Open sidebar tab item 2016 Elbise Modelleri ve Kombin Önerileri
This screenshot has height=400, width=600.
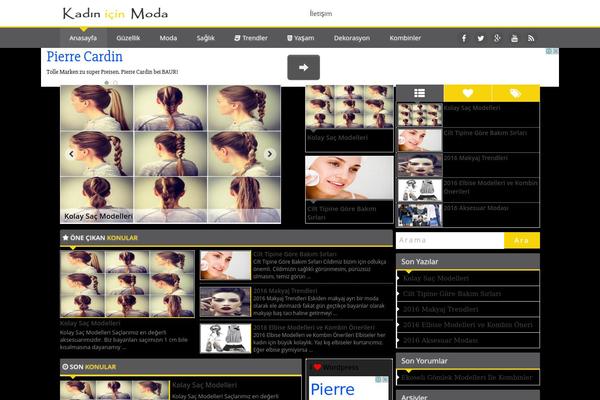pyautogui.click(x=491, y=187)
